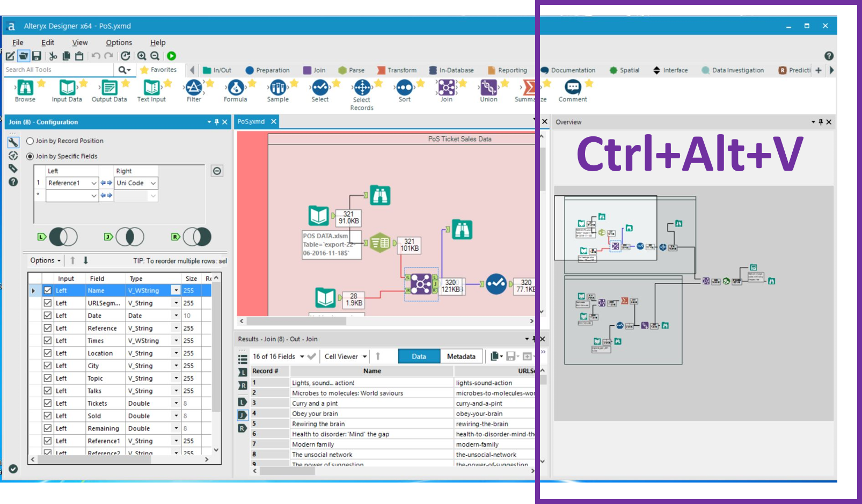This screenshot has height=504, width=862.
Task: Zoom in on the canvas
Action: click(x=142, y=56)
